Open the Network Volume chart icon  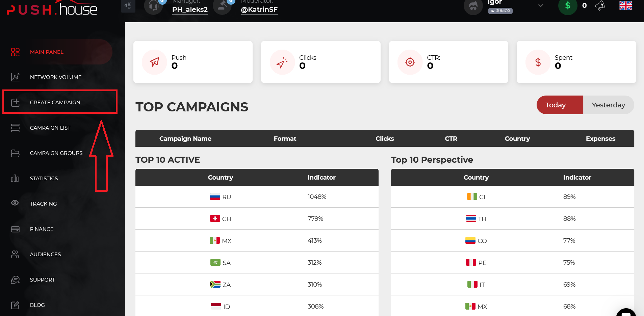click(15, 77)
